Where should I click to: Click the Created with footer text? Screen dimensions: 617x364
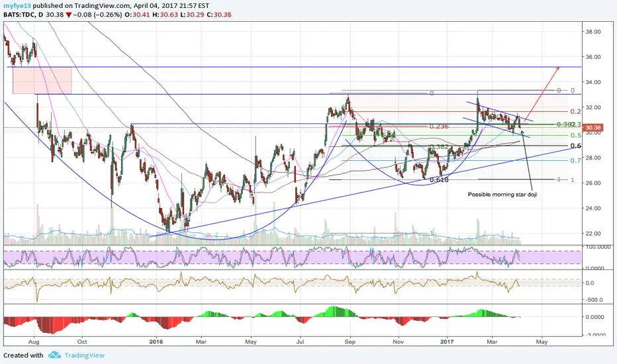coord(23,355)
